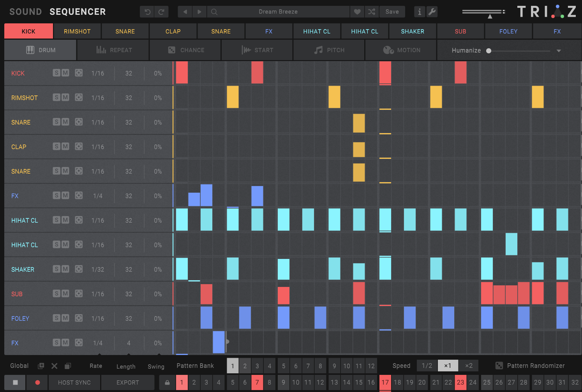Switch to the MOTION mode tab
The height and width of the screenshot is (392, 582).
click(x=401, y=50)
